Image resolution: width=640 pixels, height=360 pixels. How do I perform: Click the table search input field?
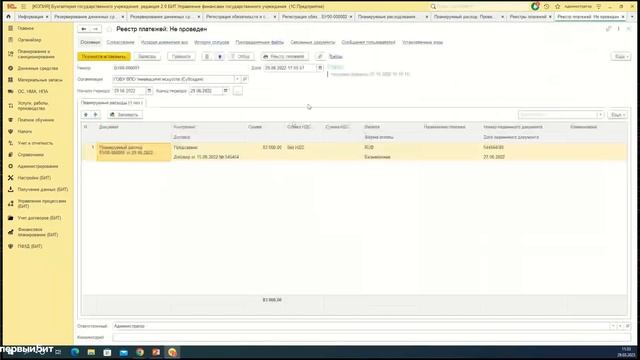pyautogui.click(x=558, y=115)
